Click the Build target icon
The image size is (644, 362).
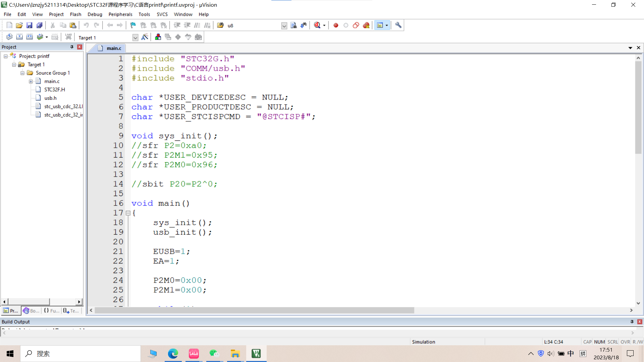pos(19,37)
